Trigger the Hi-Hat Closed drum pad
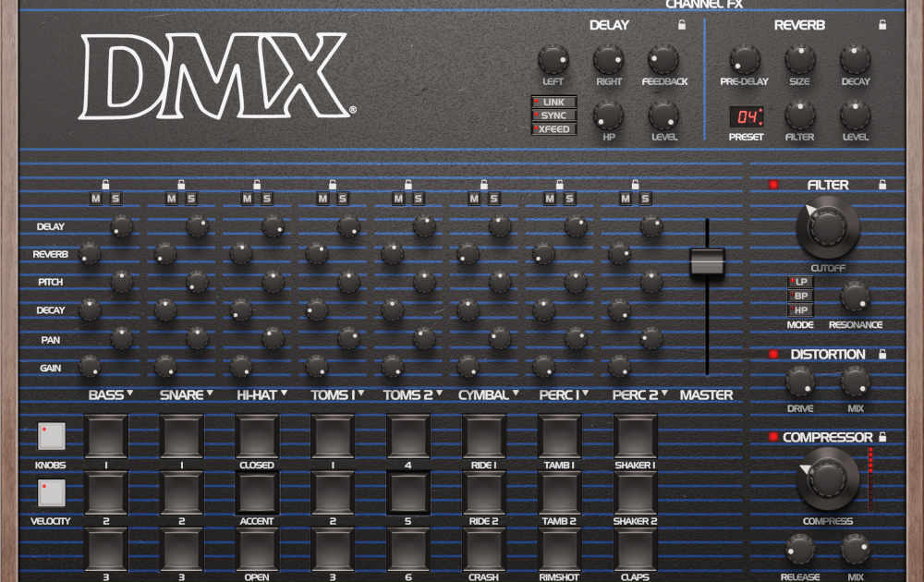 click(x=257, y=436)
